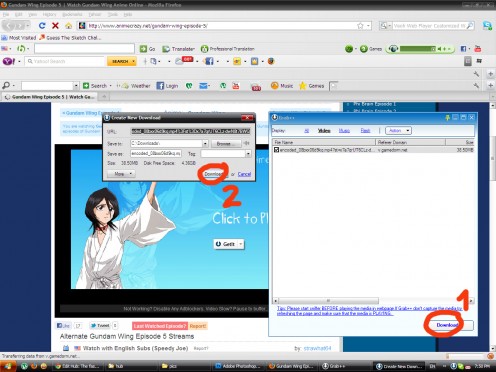Sort Grab++ list by File Name header
This screenshot has width=496, height=372.
pos(324,142)
